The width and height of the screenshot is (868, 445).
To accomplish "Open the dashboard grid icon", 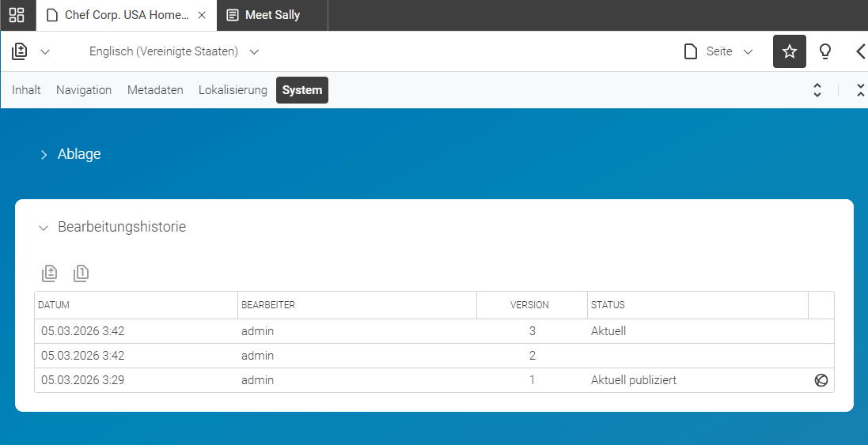I will tap(17, 15).
